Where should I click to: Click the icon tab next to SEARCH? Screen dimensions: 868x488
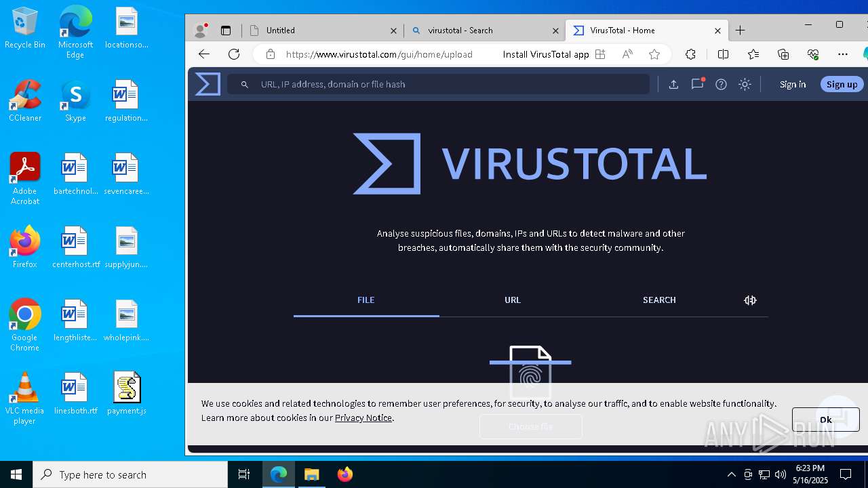click(750, 300)
